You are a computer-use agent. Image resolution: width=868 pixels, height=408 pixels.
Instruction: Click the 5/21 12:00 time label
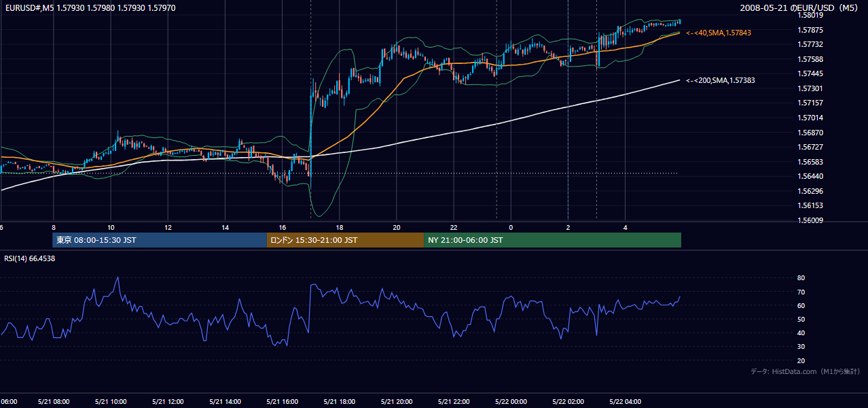(x=168, y=402)
